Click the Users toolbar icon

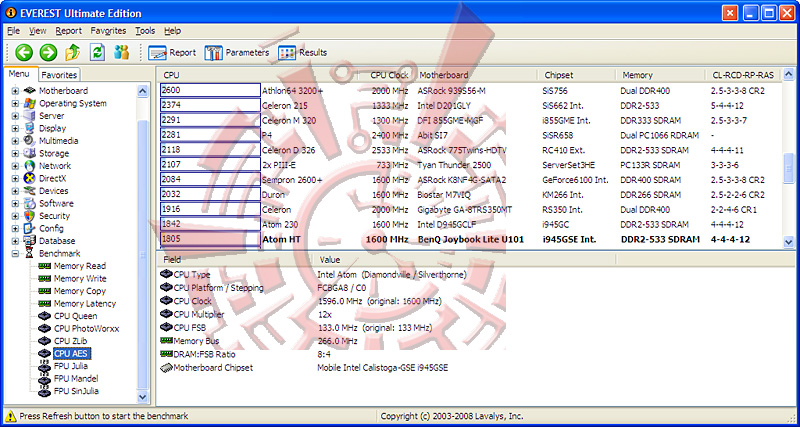[121, 52]
